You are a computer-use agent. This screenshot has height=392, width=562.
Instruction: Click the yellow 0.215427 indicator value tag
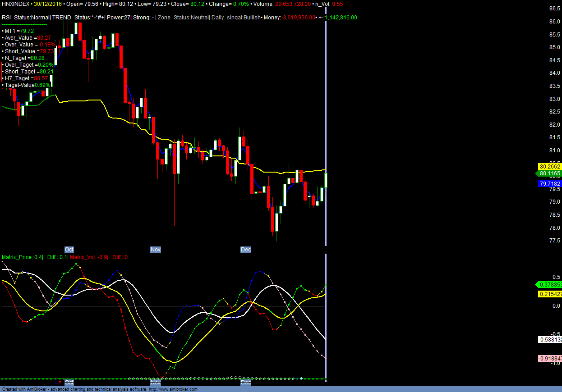550,294
